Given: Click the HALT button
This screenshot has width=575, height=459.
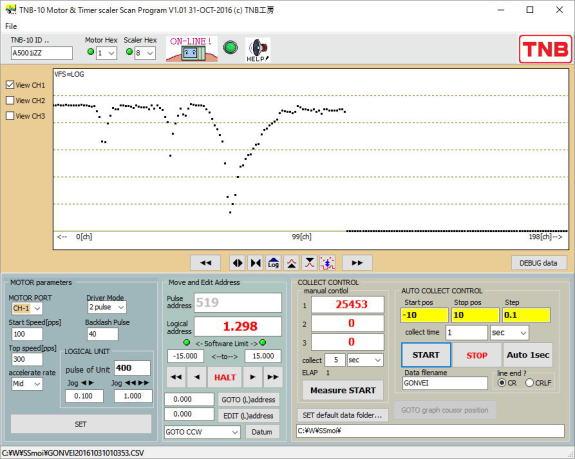Looking at the screenshot, I should click(x=225, y=377).
